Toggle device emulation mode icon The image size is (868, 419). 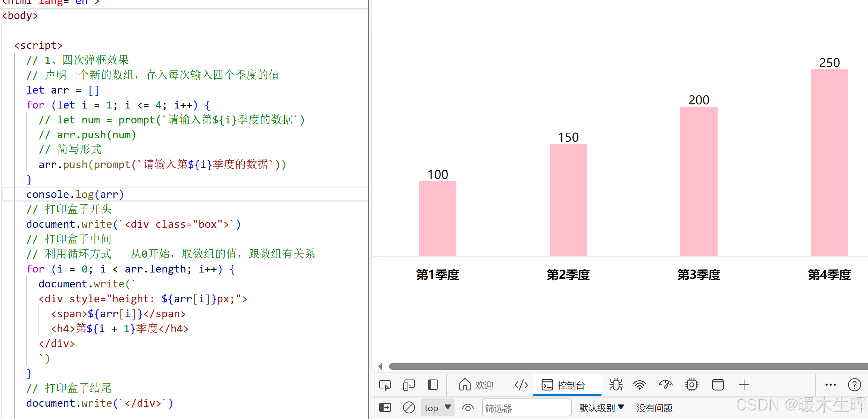tap(409, 385)
